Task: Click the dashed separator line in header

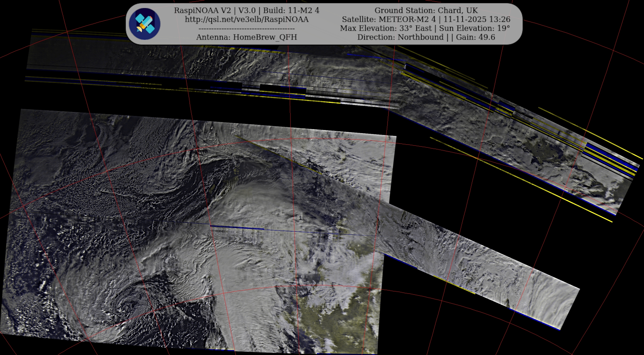Action: (246, 29)
